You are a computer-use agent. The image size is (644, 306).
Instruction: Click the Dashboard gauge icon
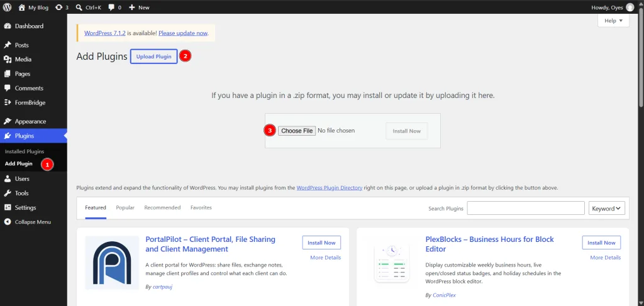(8, 26)
